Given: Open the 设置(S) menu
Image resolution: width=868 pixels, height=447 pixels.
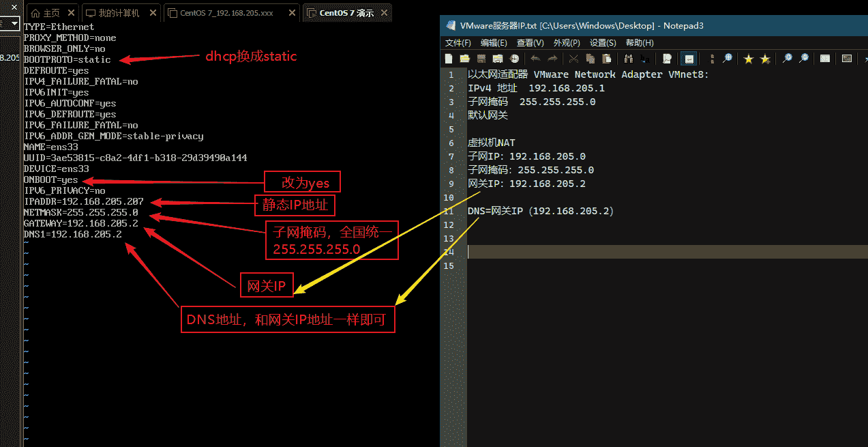Looking at the screenshot, I should (603, 43).
